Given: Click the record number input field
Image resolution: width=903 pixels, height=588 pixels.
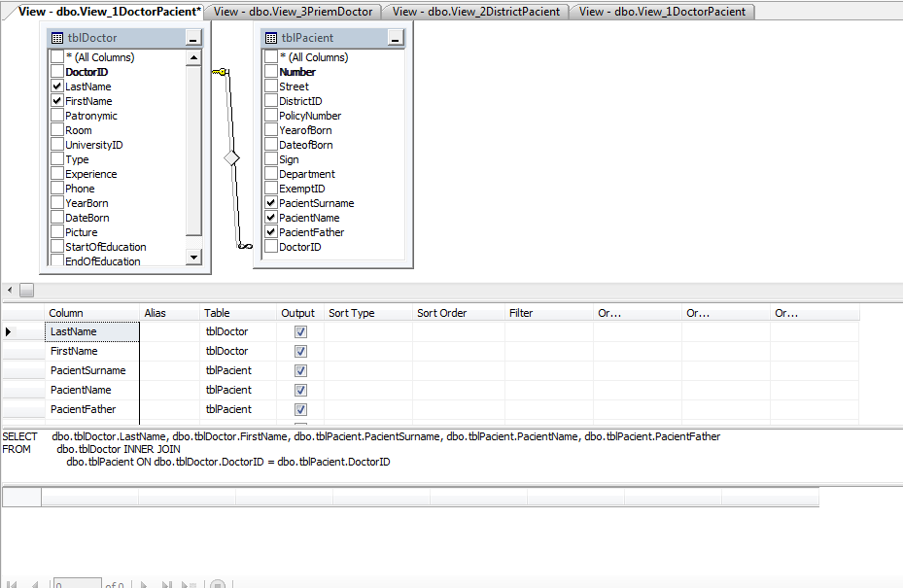Looking at the screenshot, I should 78,583.
